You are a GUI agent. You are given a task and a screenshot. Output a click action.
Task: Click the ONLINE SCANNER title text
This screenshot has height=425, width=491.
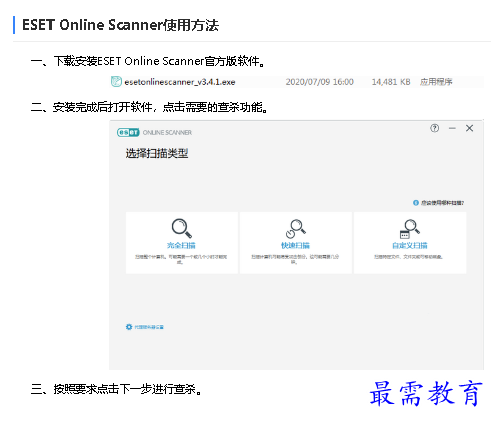click(167, 132)
